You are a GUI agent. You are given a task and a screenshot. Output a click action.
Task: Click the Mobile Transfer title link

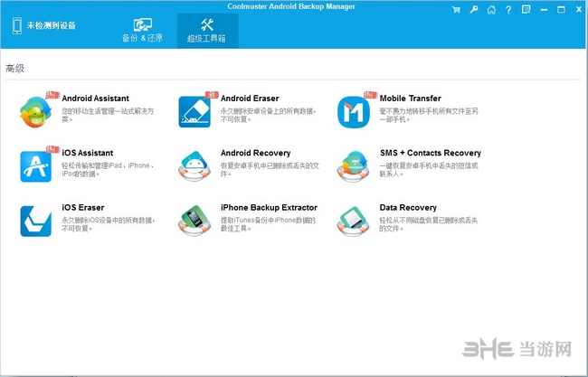pyautogui.click(x=411, y=99)
